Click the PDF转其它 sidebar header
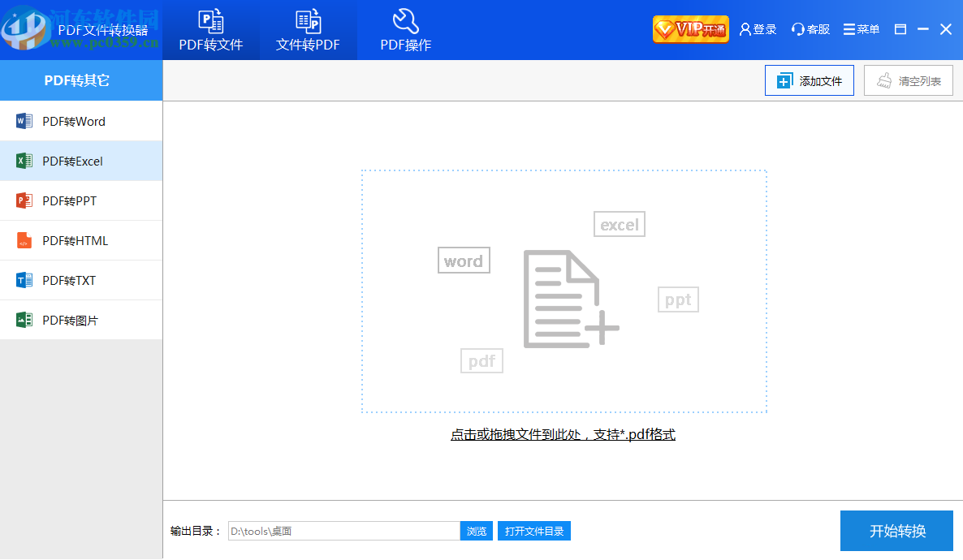 pos(81,80)
